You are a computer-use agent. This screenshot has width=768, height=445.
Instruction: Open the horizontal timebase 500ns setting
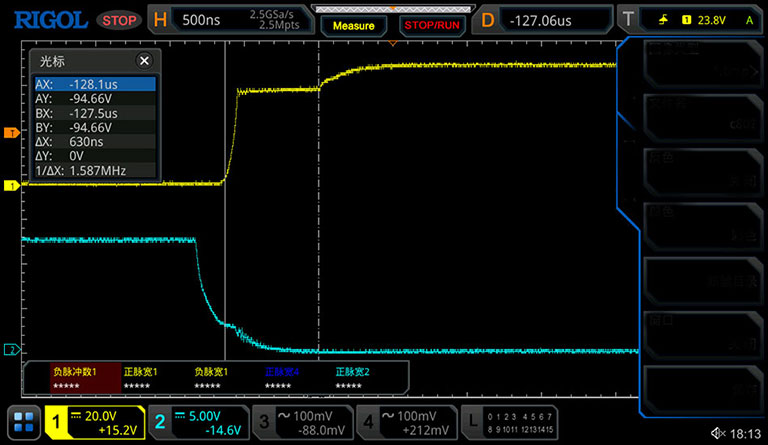[230, 20]
